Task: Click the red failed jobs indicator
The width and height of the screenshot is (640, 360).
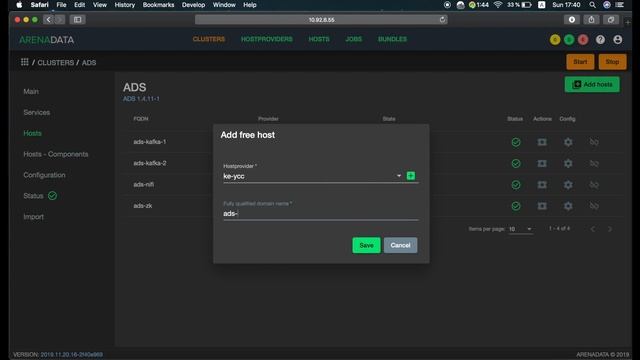Action: [x=583, y=40]
